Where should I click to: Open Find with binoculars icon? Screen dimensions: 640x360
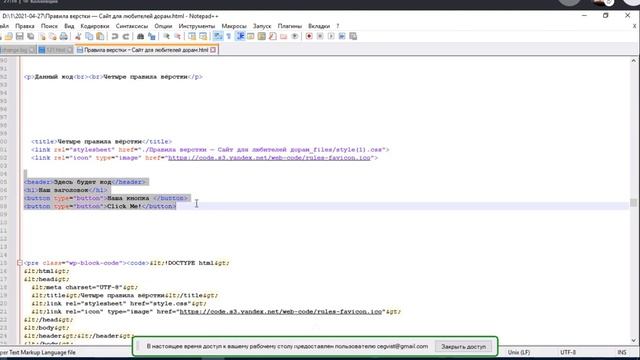coord(140,36)
